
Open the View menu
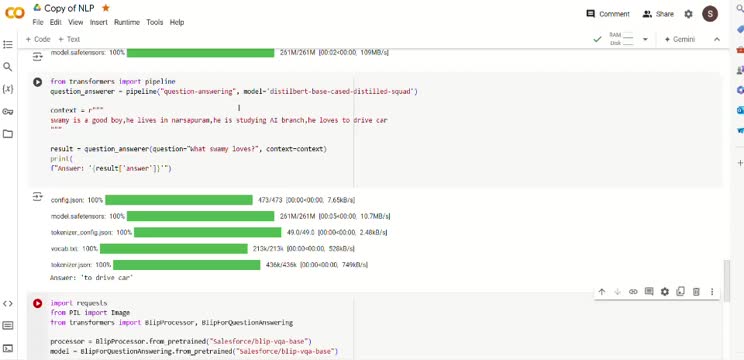tap(75, 22)
